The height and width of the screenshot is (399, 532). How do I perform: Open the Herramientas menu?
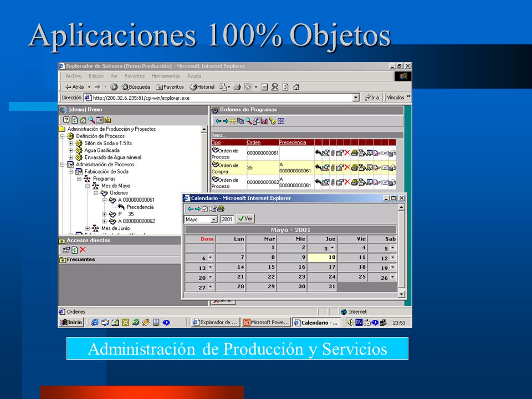coord(166,76)
